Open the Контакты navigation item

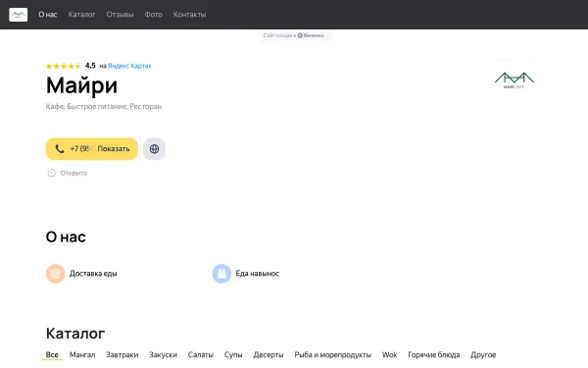tap(189, 15)
